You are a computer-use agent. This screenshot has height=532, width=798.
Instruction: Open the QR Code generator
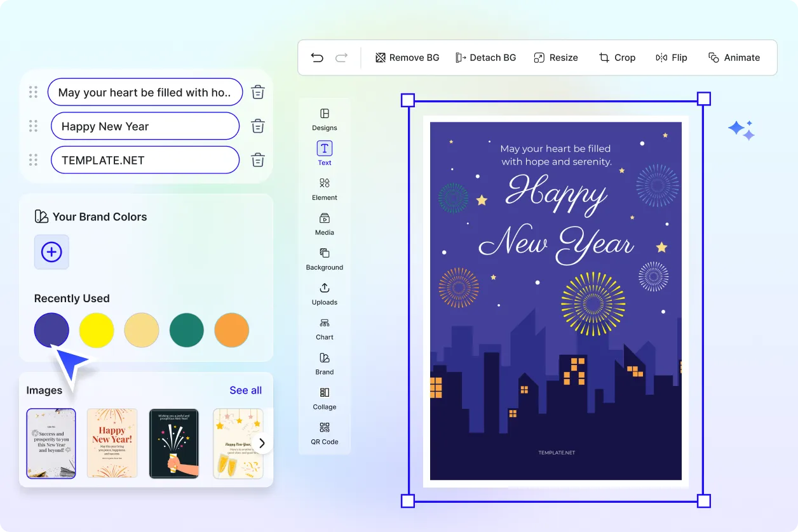click(x=324, y=435)
